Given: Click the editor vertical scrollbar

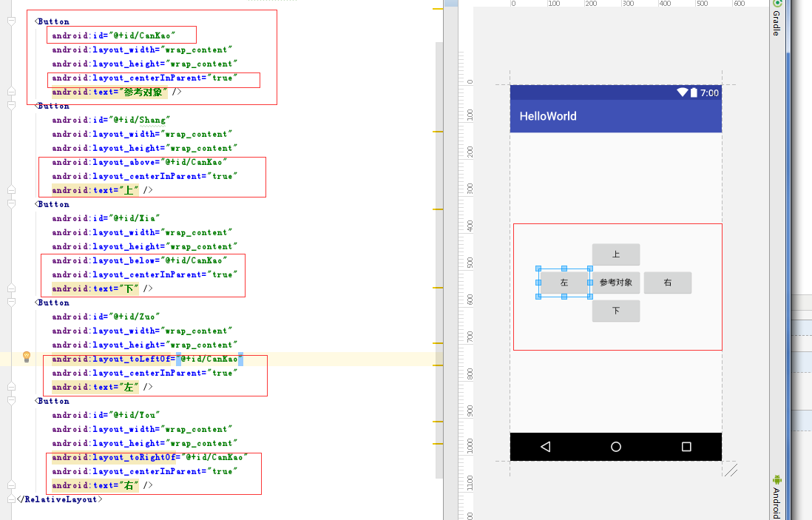Looking at the screenshot, I should point(439,260).
